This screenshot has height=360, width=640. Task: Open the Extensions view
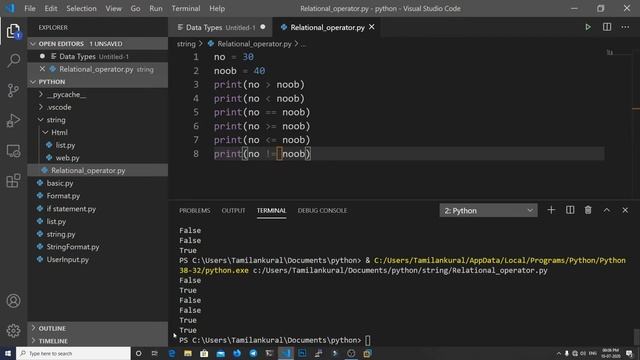point(13,181)
